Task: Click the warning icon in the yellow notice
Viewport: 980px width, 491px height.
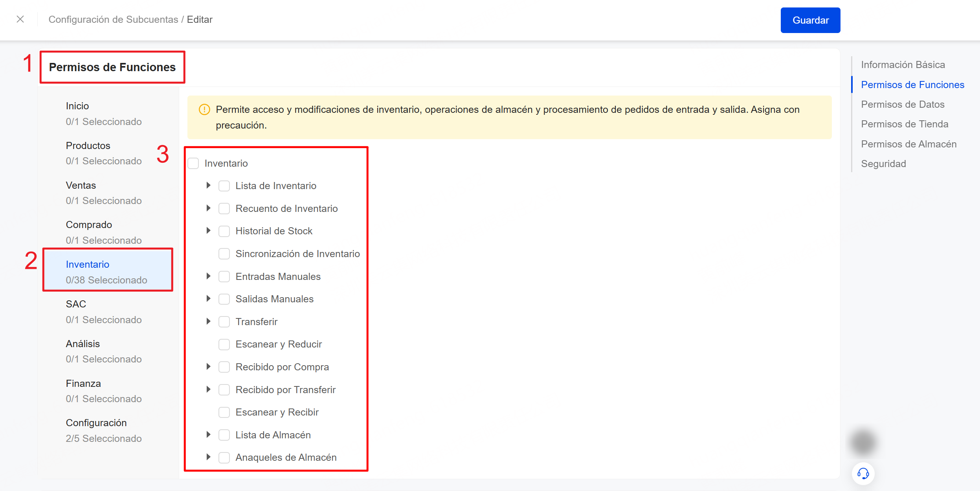Action: (204, 109)
